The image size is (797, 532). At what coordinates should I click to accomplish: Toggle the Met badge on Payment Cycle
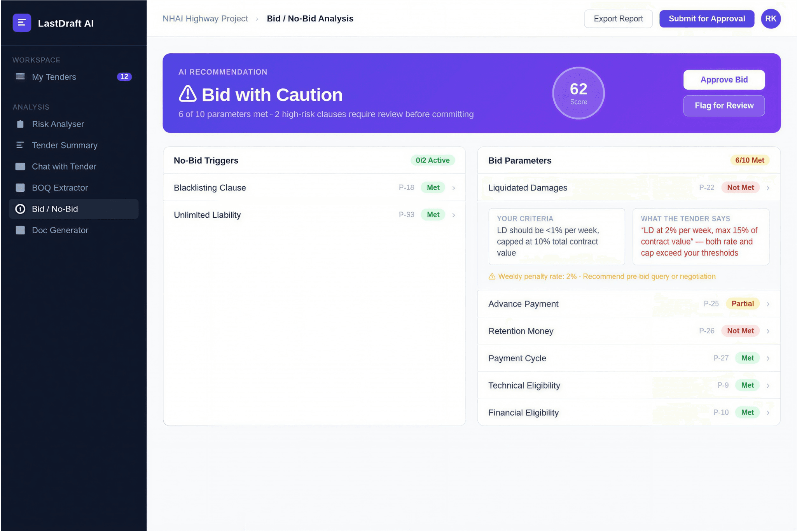(747, 358)
